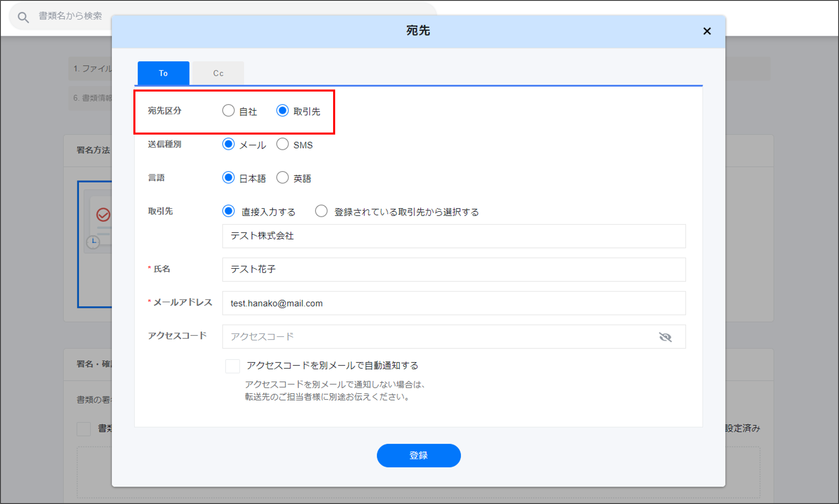Select 自社 as destination category
The image size is (839, 504).
coord(228,111)
